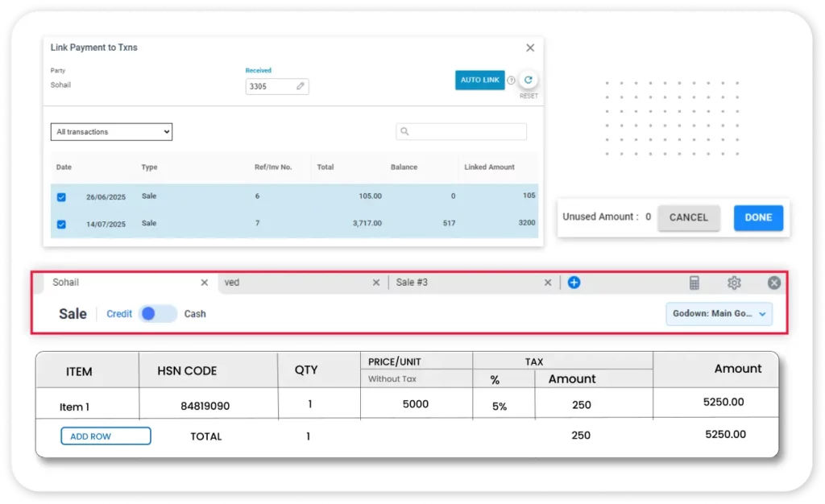825x504 pixels.
Task: Click the calculator icon in the tab bar
Action: [694, 283]
